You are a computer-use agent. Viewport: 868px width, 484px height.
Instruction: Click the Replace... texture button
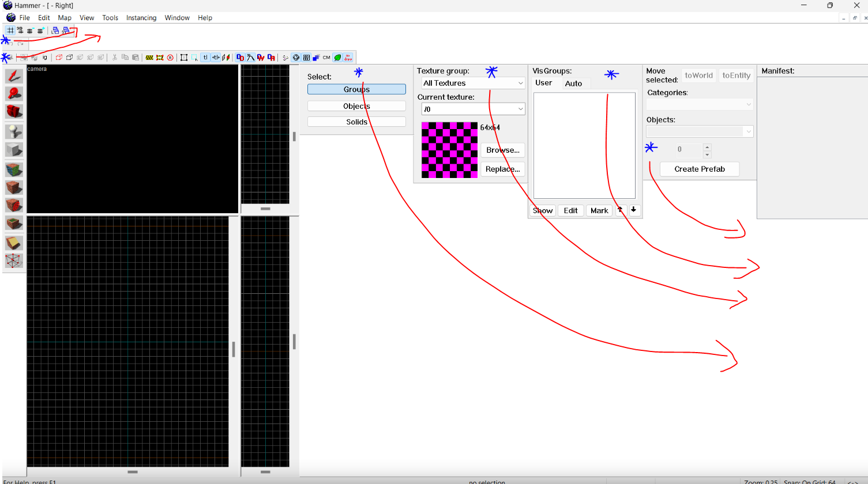click(503, 169)
